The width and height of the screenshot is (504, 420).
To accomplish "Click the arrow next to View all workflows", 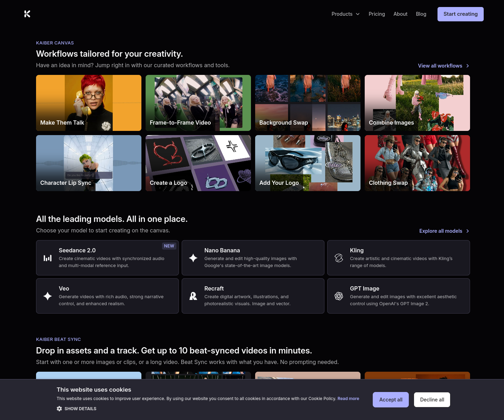I will point(468,66).
